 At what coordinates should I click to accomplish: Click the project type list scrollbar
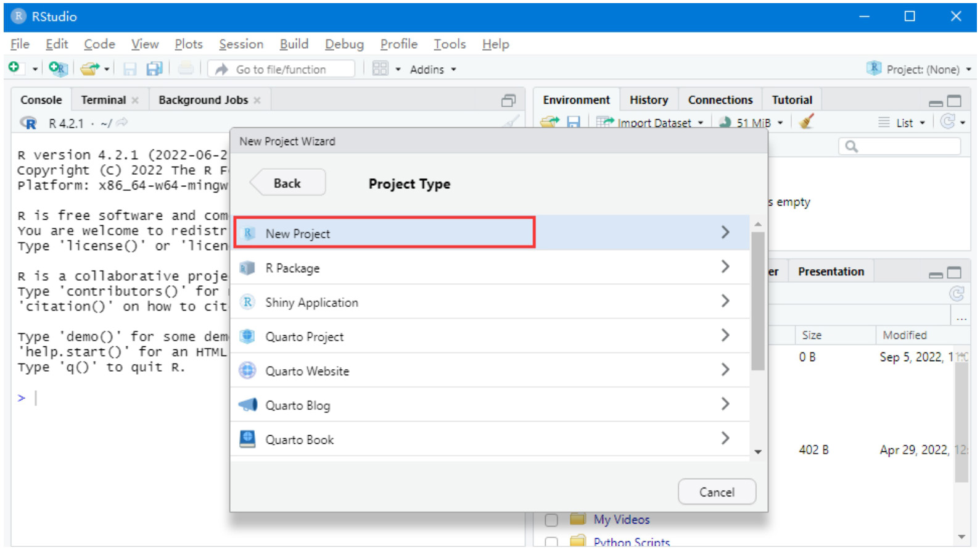[758, 302]
